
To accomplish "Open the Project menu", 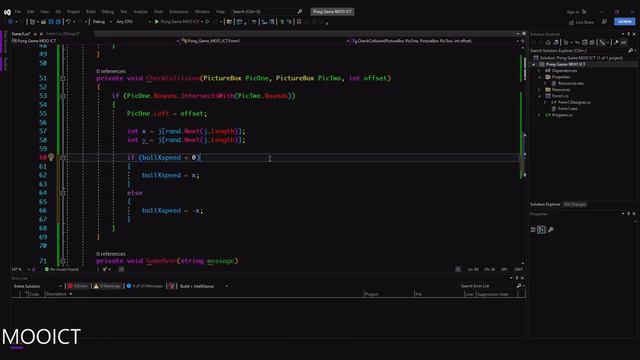I will 73,12.
